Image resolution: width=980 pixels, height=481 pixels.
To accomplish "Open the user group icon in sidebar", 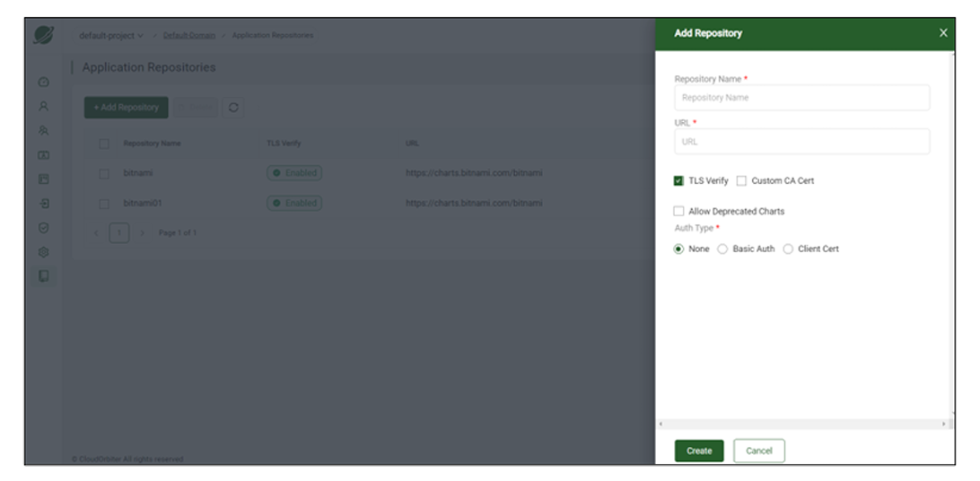I will [43, 130].
